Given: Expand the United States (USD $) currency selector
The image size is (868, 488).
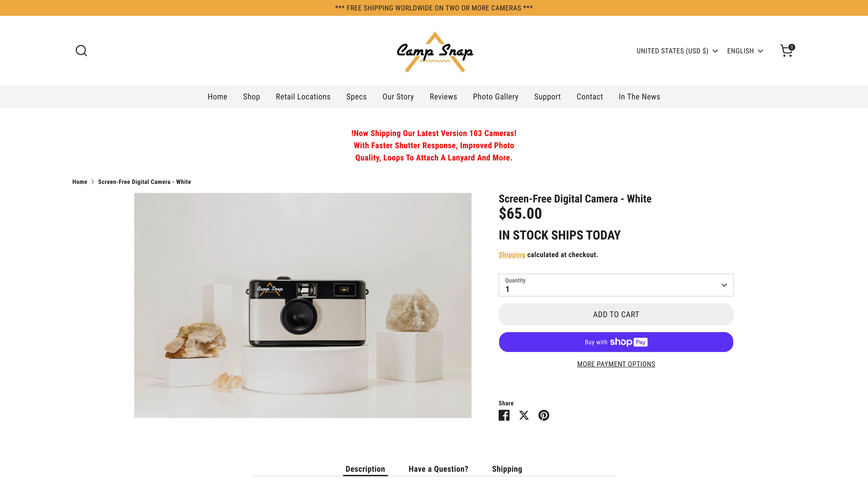Looking at the screenshot, I should 677,51.
